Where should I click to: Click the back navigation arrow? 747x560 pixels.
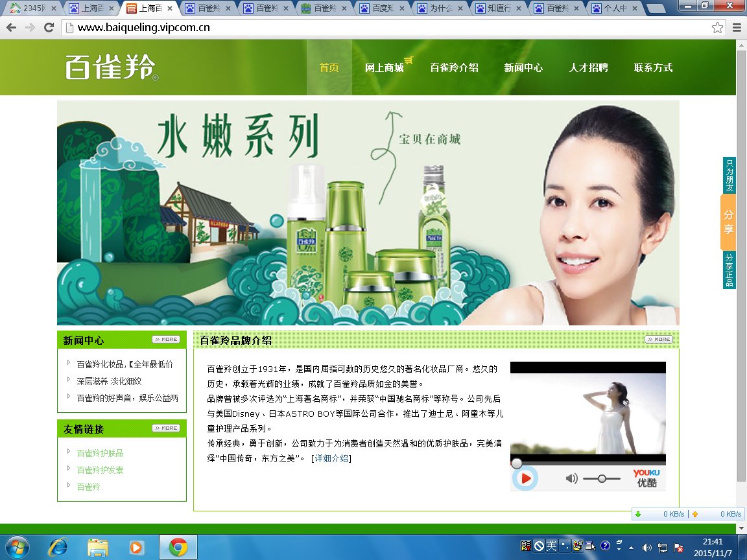[10, 27]
